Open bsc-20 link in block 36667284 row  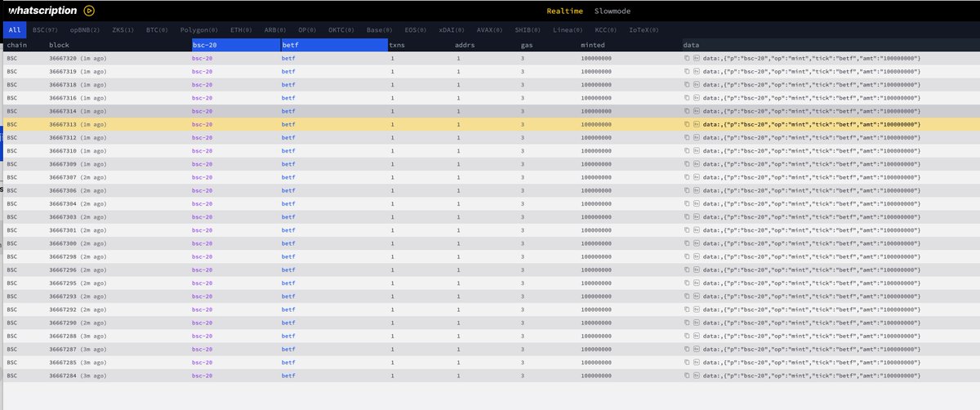point(203,375)
